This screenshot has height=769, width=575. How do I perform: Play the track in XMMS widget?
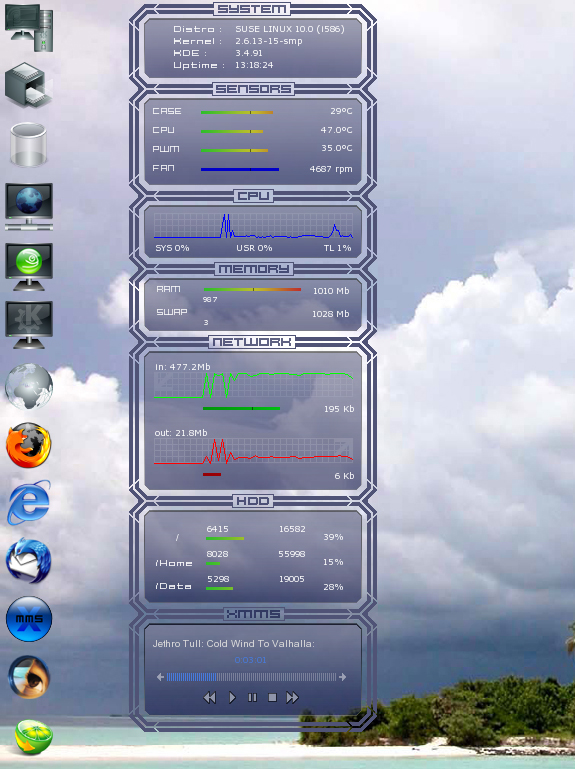pyautogui.click(x=232, y=697)
